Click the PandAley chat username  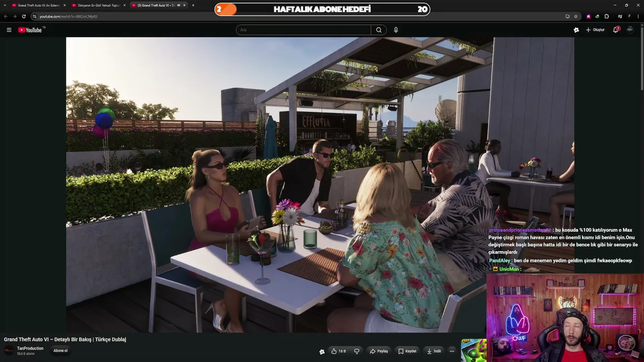click(500, 260)
